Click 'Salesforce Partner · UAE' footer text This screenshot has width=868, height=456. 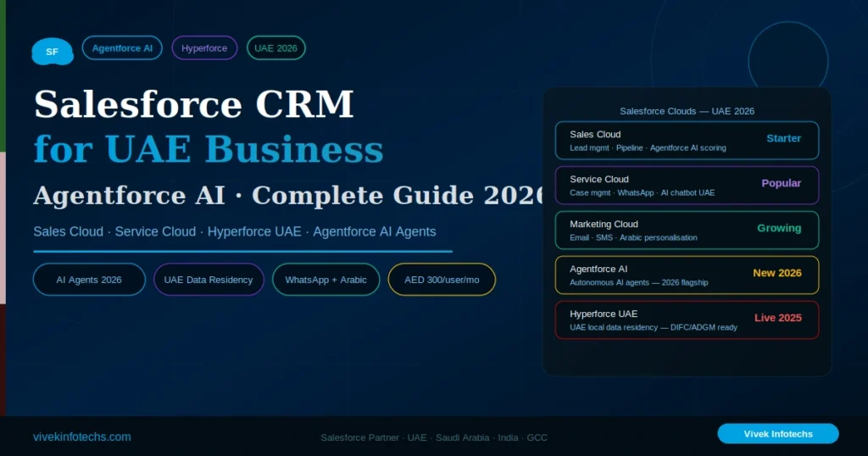(x=434, y=437)
